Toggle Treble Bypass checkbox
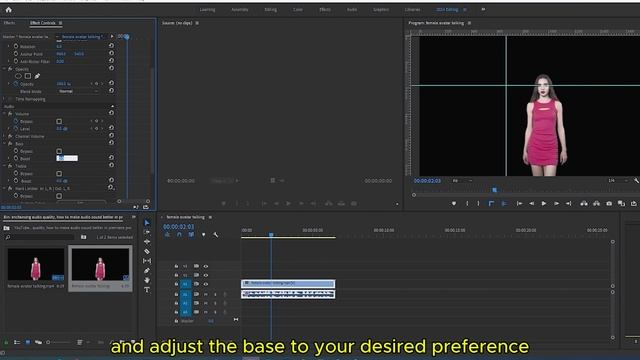 coord(59,173)
